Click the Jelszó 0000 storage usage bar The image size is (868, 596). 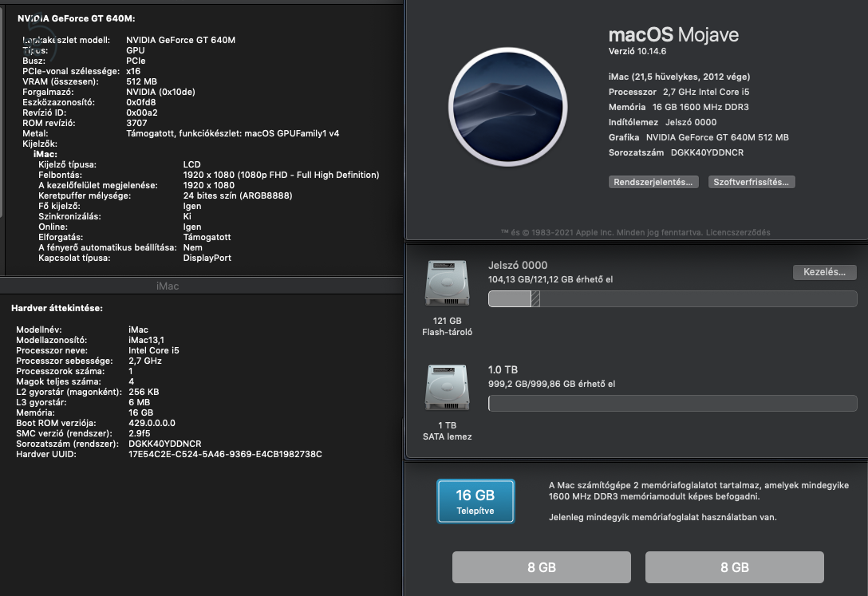(672, 298)
